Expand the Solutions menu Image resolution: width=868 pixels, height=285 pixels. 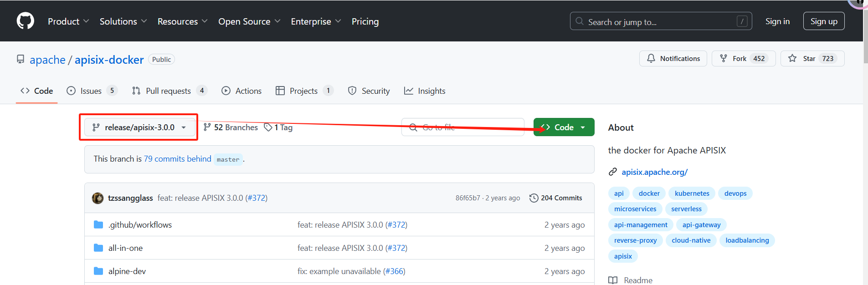(123, 21)
